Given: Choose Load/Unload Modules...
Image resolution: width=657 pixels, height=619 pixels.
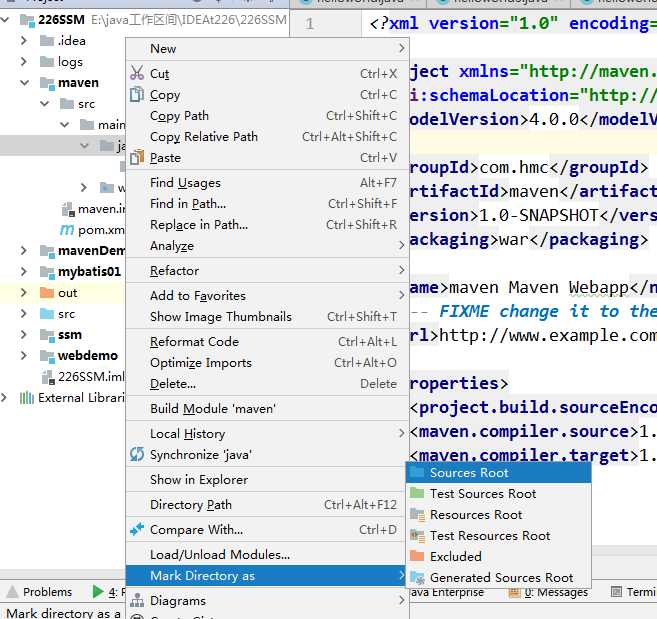Looking at the screenshot, I should coord(267,555).
